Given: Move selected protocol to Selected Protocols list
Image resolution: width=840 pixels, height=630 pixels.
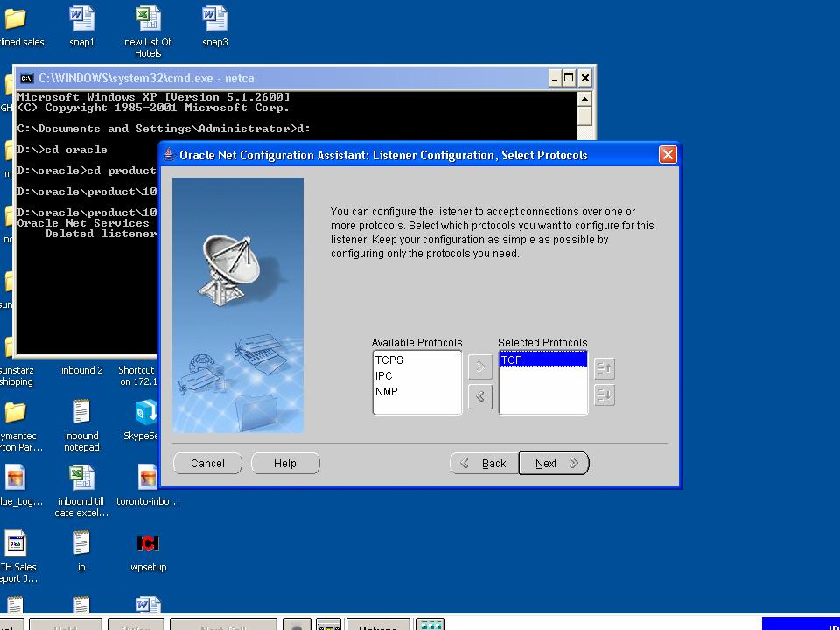Looking at the screenshot, I should click(480, 367).
